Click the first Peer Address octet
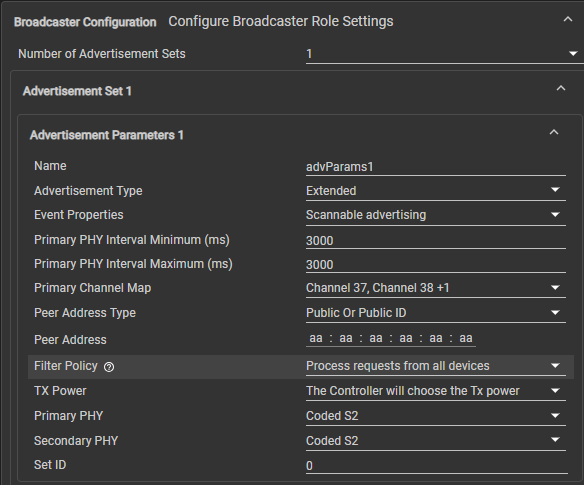The height and width of the screenshot is (485, 584). point(316,338)
